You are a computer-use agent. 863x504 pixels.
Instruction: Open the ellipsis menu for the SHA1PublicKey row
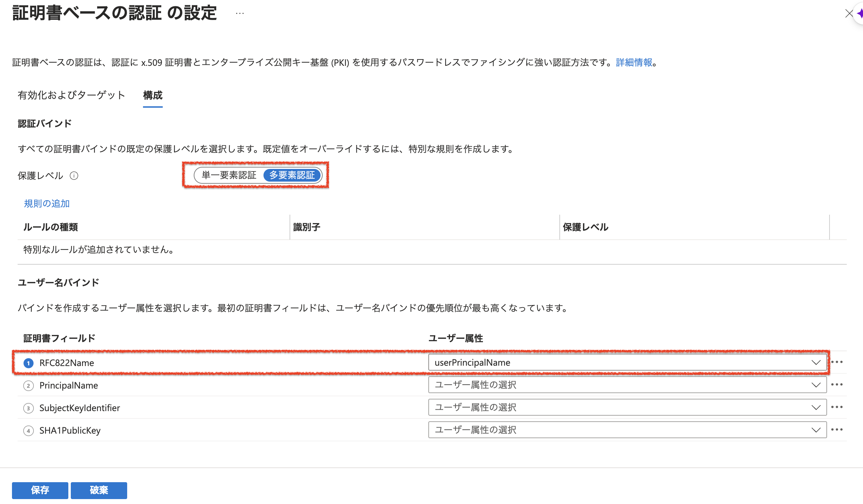point(837,430)
